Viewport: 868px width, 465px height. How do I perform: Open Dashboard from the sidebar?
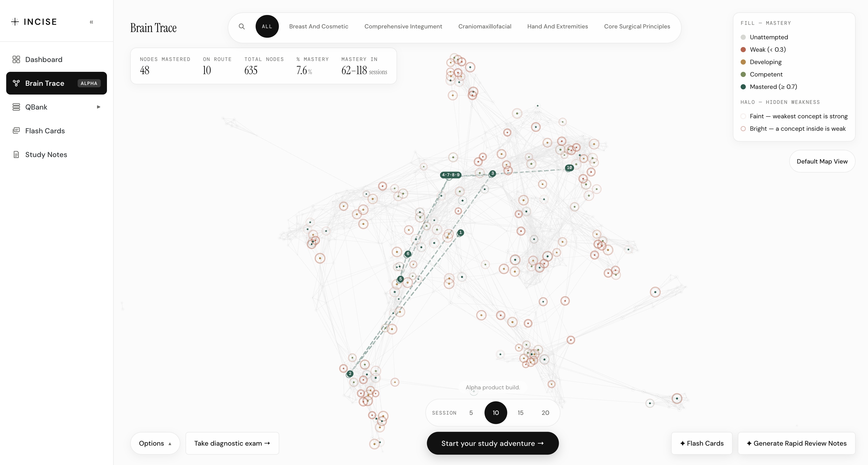pos(57,60)
